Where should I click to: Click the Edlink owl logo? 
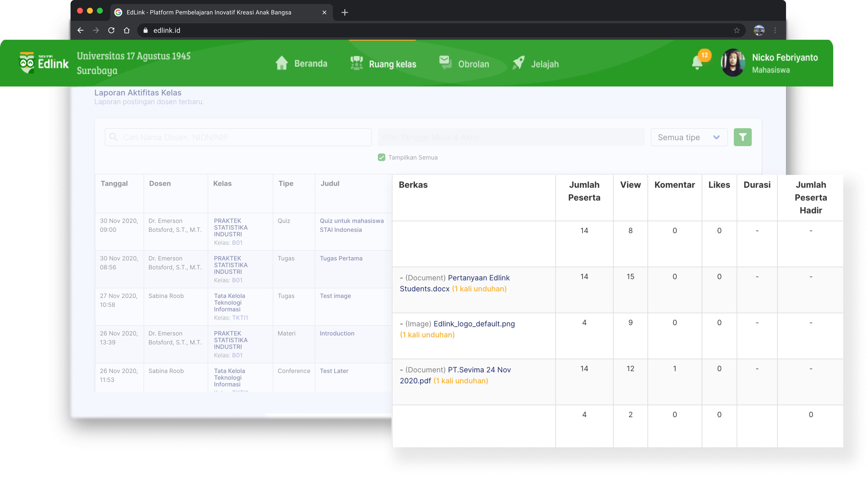click(27, 63)
